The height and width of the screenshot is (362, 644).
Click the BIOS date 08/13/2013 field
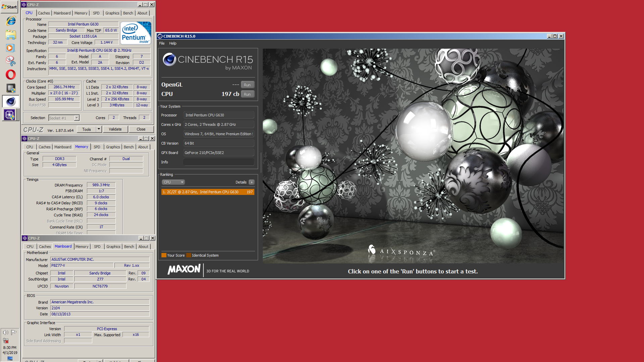[x=100, y=314]
